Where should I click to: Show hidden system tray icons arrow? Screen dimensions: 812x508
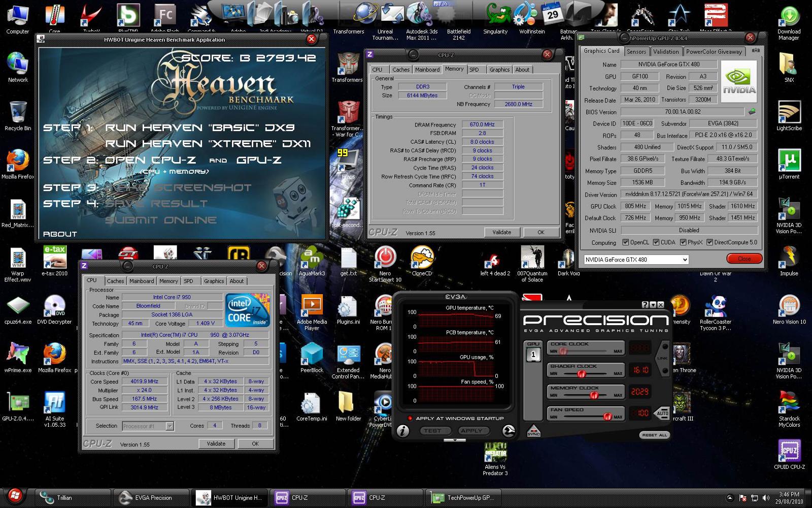(x=730, y=498)
